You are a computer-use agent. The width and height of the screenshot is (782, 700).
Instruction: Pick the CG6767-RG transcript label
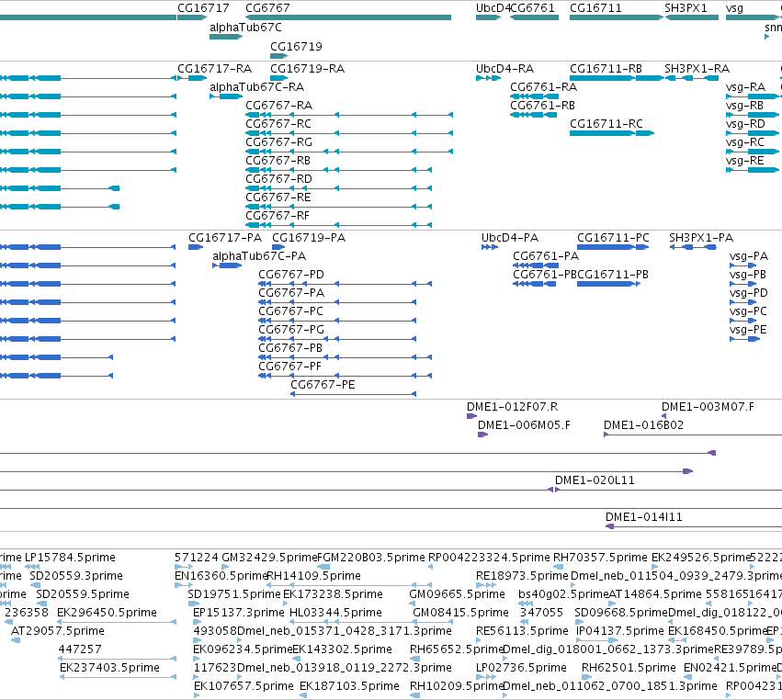point(278,142)
